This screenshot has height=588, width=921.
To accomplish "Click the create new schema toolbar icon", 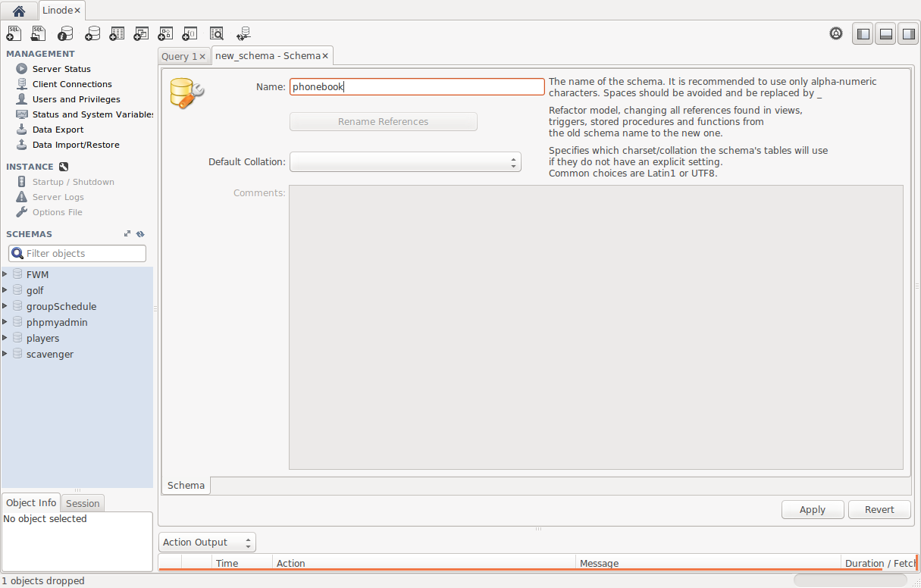I will (x=92, y=33).
